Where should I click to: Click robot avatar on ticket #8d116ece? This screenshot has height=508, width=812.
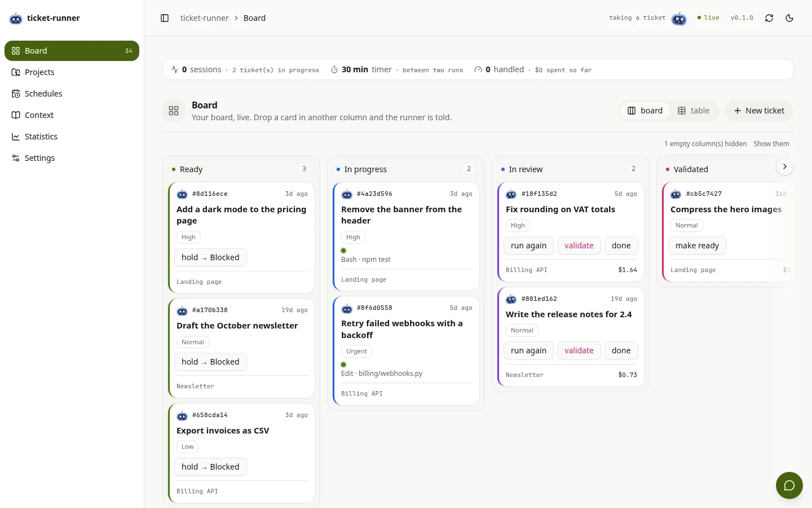(x=182, y=194)
